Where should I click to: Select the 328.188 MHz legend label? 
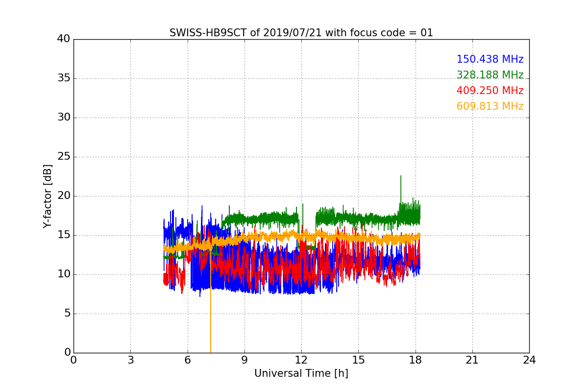[x=490, y=75]
